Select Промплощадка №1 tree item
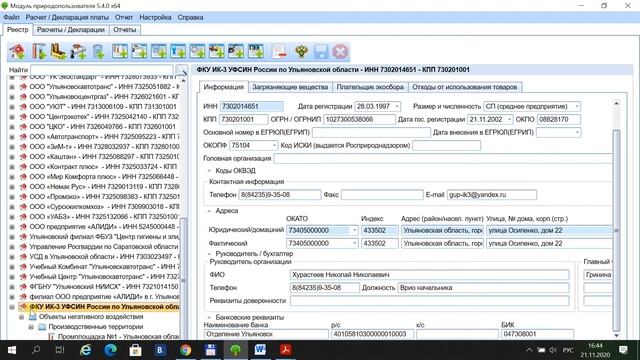Image resolution: width=640 pixels, height=360 pixels. pyautogui.click(x=118, y=337)
